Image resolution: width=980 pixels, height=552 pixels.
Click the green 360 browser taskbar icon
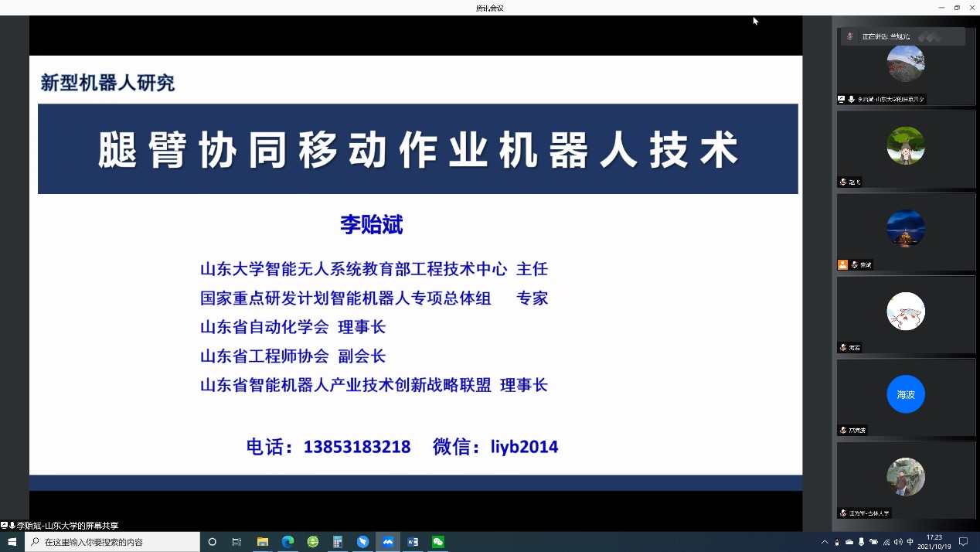click(313, 542)
